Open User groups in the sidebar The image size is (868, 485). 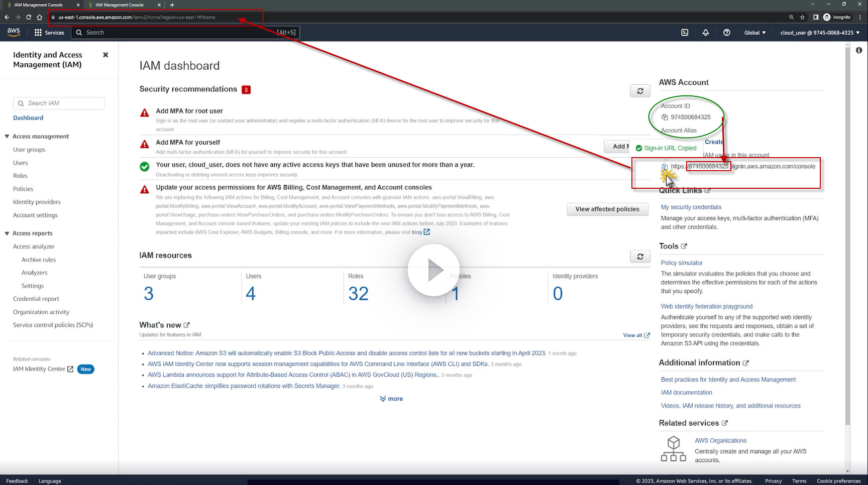(29, 150)
